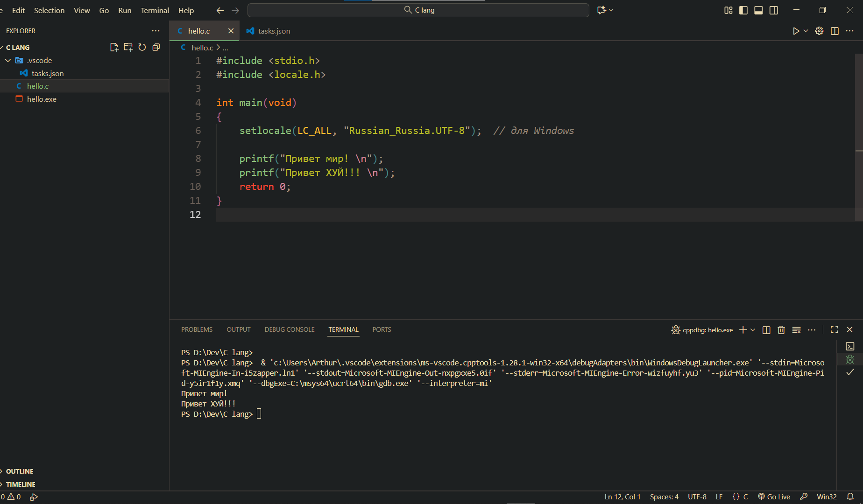Click Go Live in status bar
This screenshot has width=863, height=504.
coord(774,497)
